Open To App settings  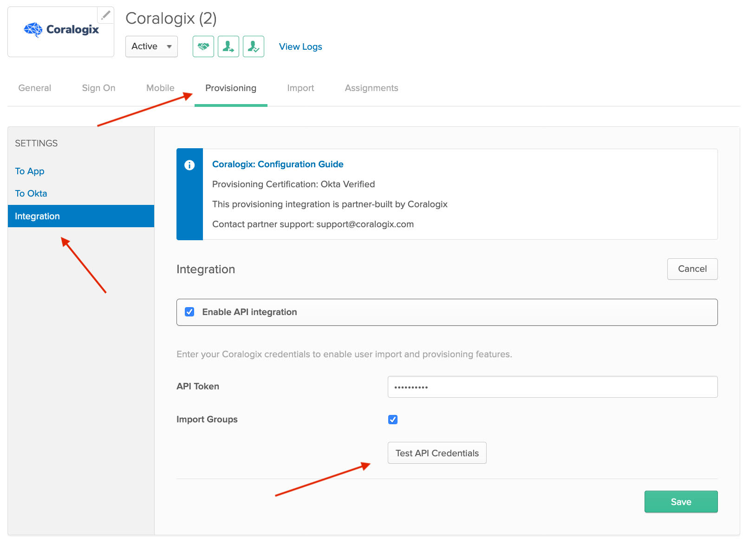[x=30, y=171]
